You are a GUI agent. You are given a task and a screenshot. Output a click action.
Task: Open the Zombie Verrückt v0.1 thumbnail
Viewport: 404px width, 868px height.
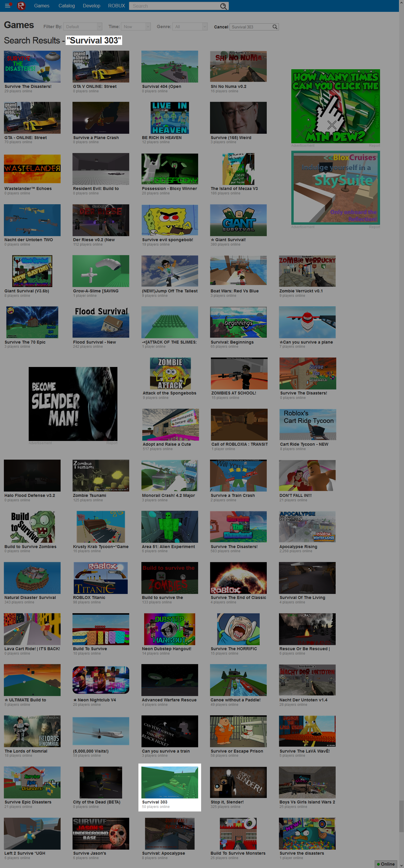tap(307, 271)
